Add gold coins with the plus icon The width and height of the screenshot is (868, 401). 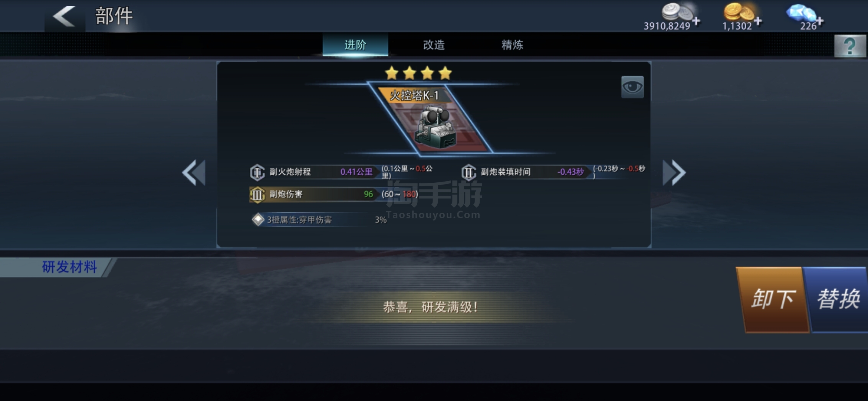[758, 21]
